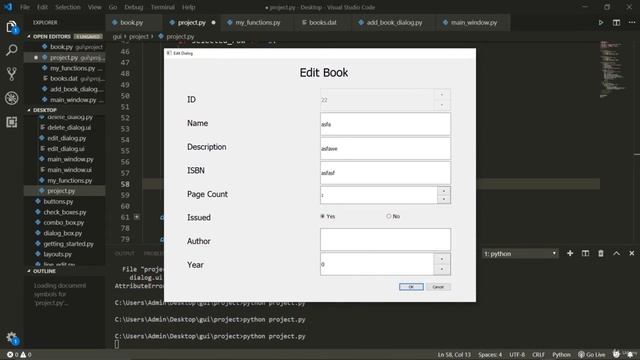This screenshot has height=360, width=640.
Task: Click Go Live in status bar
Action: pos(592,355)
